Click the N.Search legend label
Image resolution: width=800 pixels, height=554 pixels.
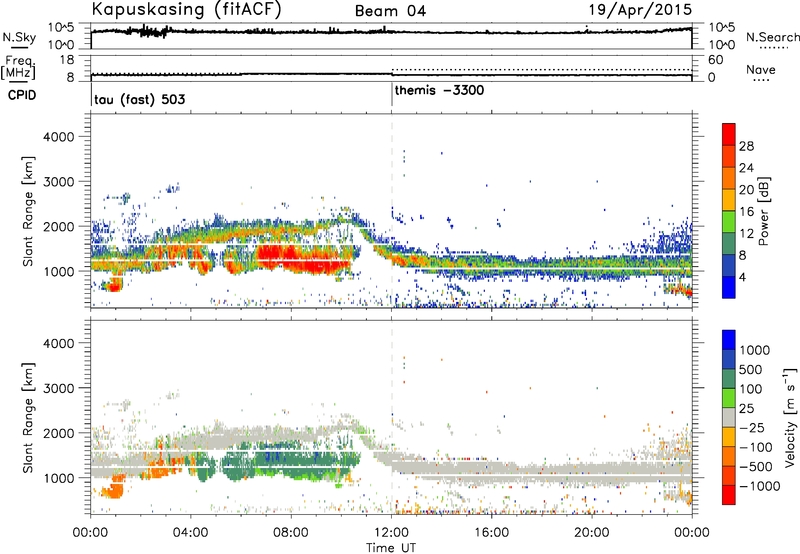(772, 37)
